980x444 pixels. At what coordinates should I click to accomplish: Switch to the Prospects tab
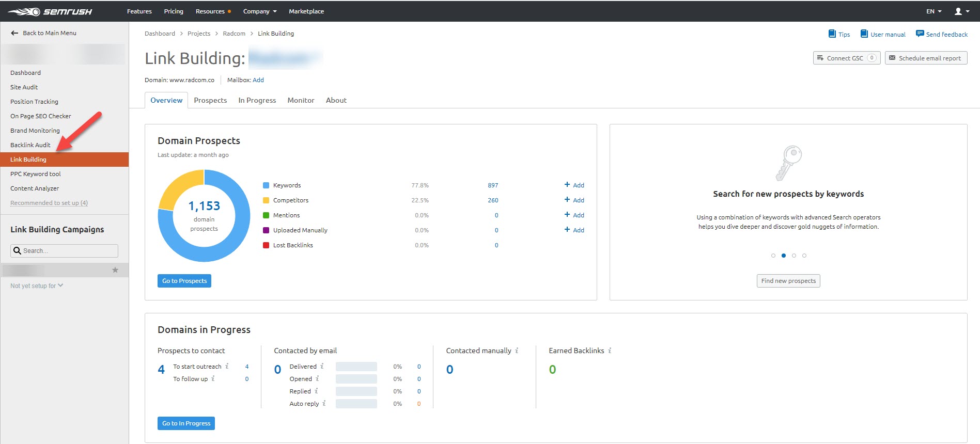(210, 100)
